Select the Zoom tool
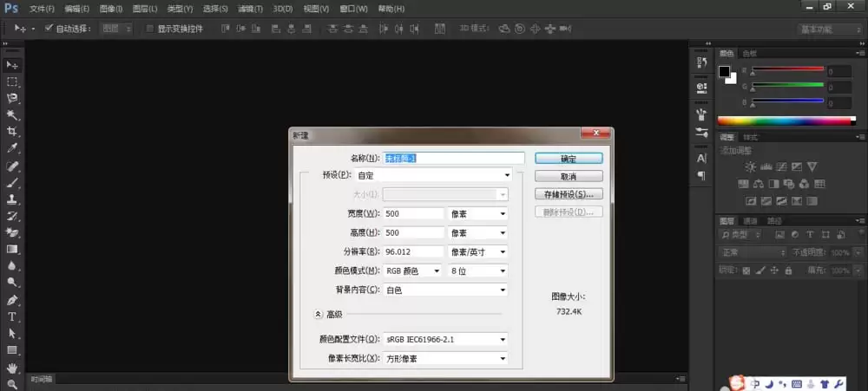This screenshot has height=391, width=868. point(12,383)
